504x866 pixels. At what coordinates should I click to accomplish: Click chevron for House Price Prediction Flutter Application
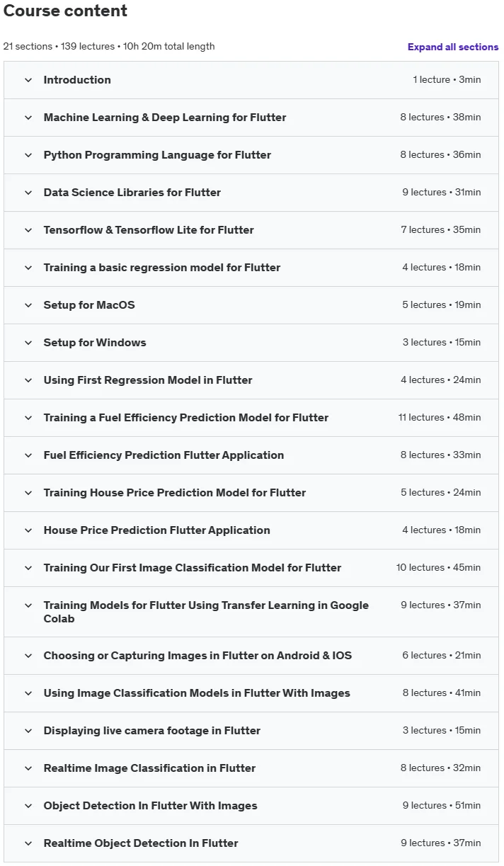(x=28, y=530)
